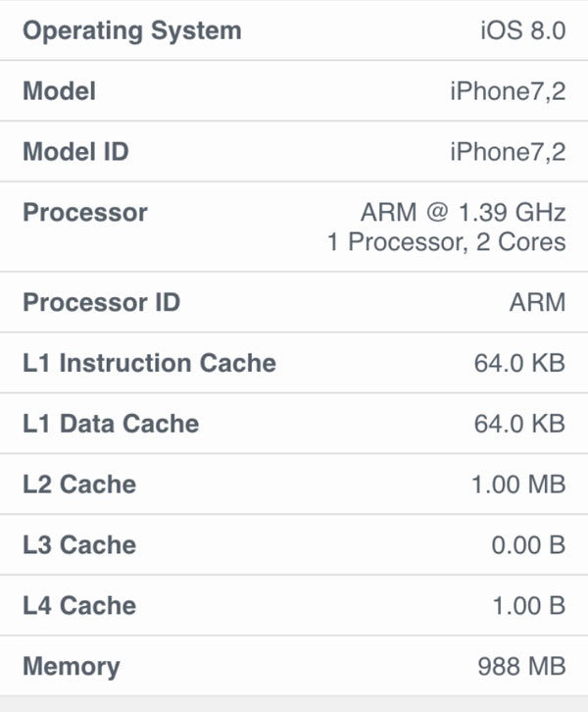The image size is (588, 712).
Task: Tap the L4 Cache label
Action: pos(79,606)
